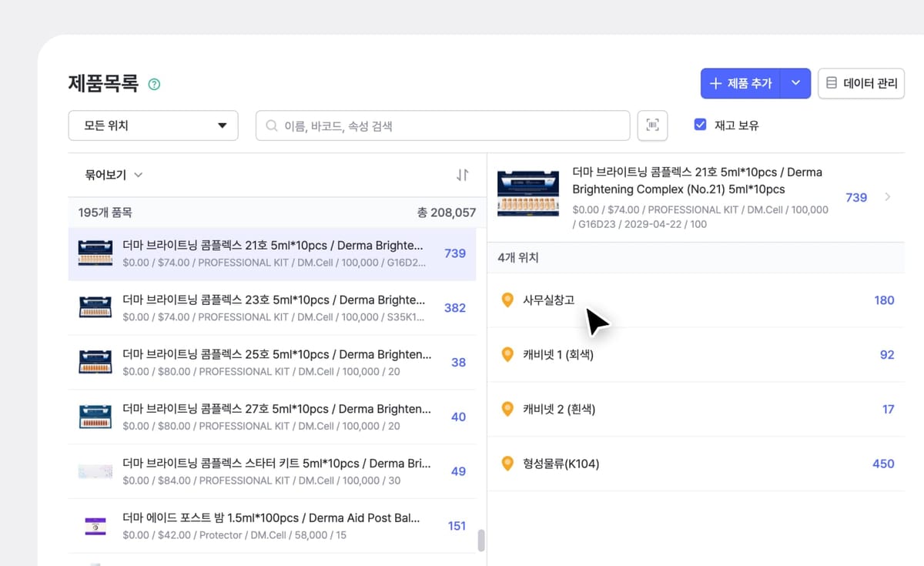The image size is (924, 566).
Task: Click thumbnail of 콤플렉스 23호 product
Action: point(95,308)
